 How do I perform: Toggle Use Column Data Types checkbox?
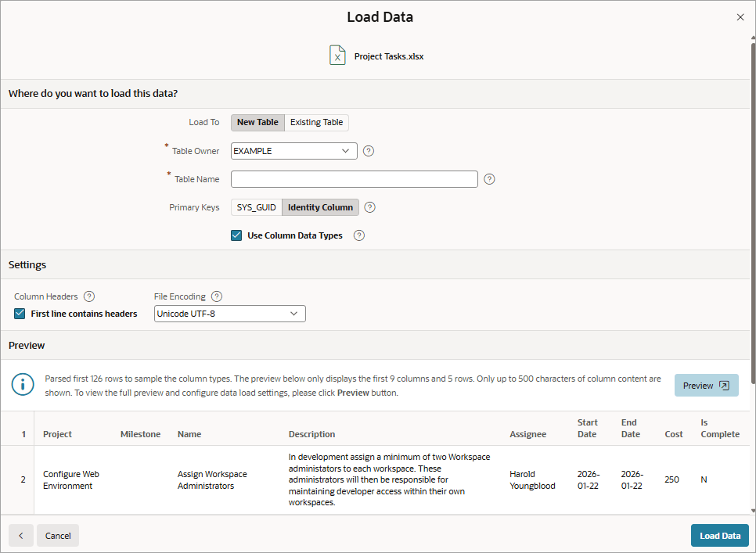(x=236, y=235)
